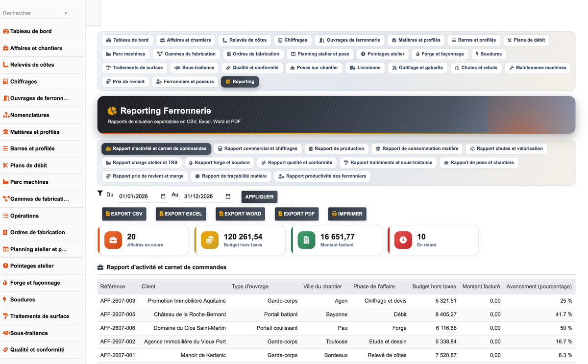Click EXPORT EXCEL button
This screenshot has width=588, height=364.
pyautogui.click(x=181, y=214)
